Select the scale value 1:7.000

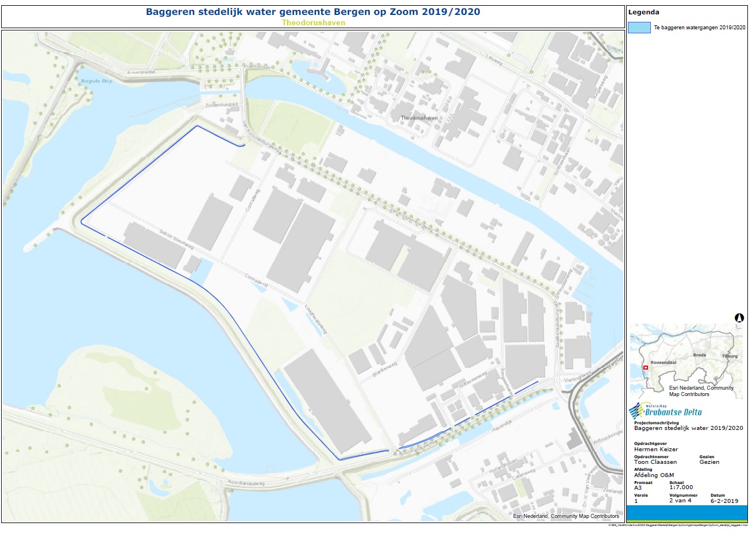[x=681, y=487]
